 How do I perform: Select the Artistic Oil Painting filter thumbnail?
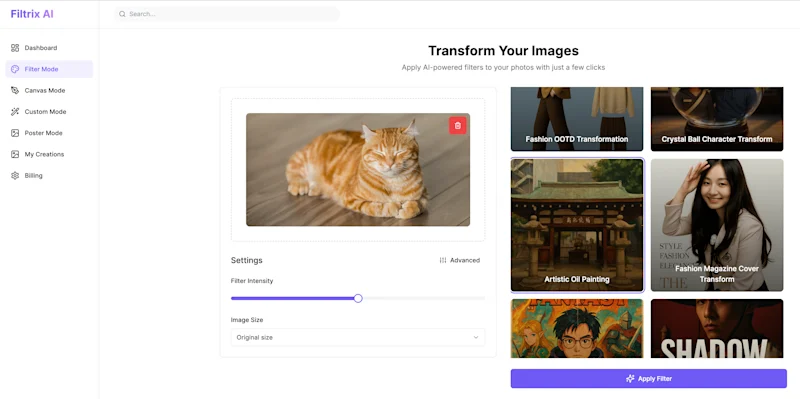tap(577, 225)
